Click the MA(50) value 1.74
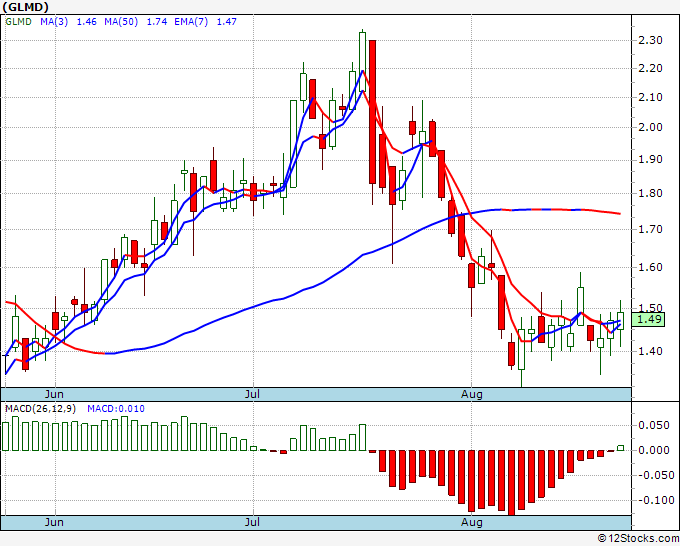This screenshot has width=680, height=546. click(x=157, y=22)
